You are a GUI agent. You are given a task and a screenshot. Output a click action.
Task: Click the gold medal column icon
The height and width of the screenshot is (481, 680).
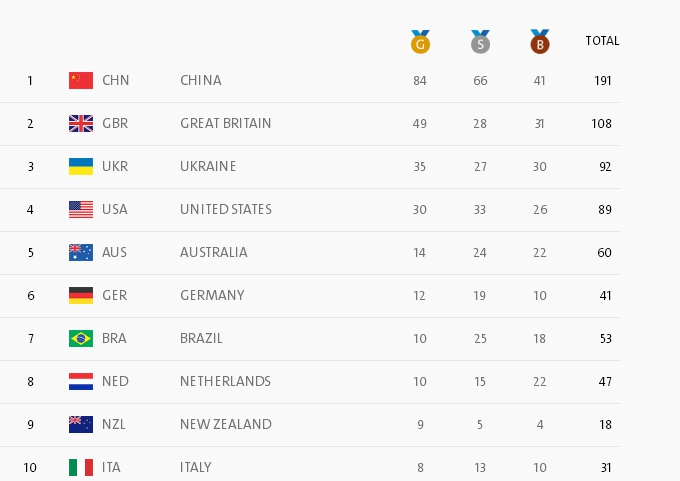point(420,42)
